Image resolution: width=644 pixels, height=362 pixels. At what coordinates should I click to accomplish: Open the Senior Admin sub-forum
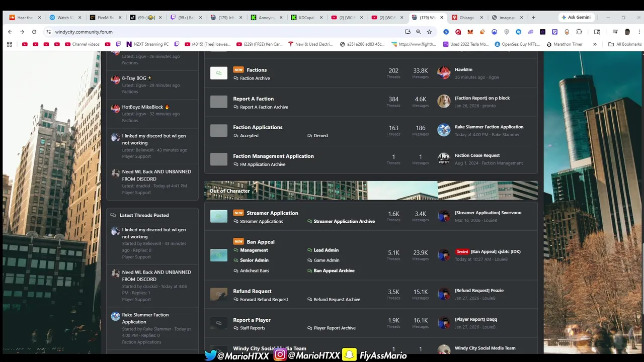[254, 260]
